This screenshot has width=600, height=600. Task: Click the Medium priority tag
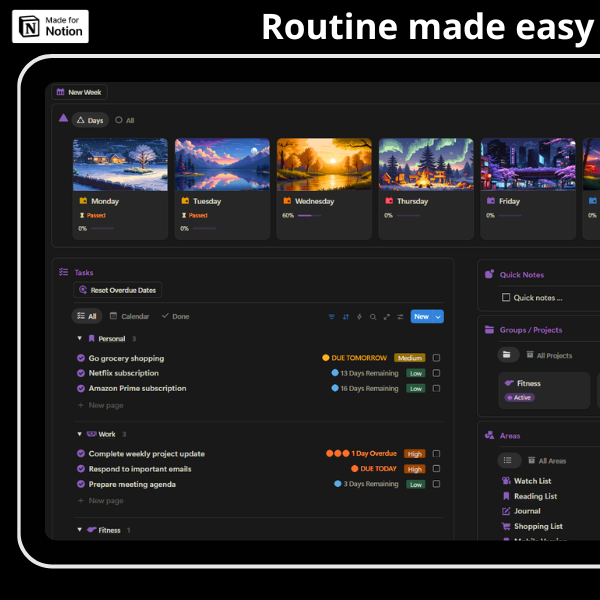tap(409, 358)
